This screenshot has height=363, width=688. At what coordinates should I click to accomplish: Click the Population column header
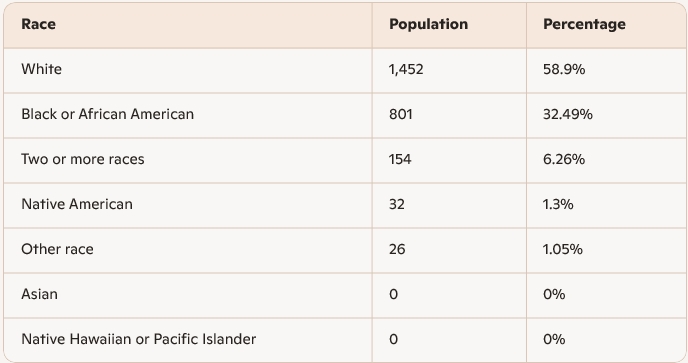(428, 24)
